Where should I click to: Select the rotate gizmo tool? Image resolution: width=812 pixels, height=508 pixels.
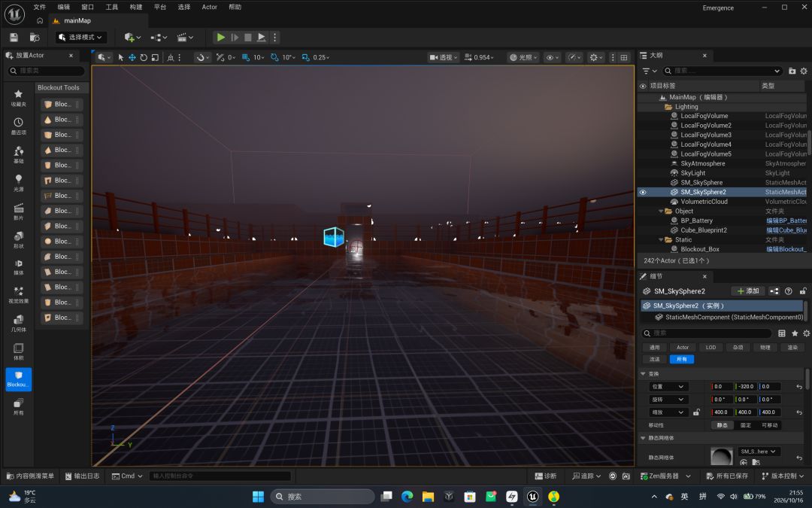tap(144, 57)
